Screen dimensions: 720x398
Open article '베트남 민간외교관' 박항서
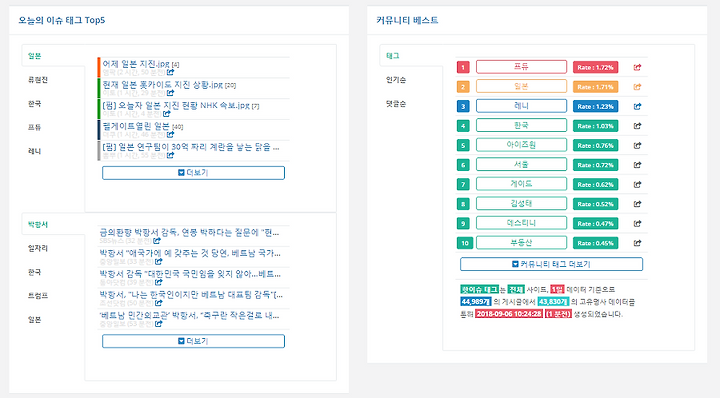189,316
